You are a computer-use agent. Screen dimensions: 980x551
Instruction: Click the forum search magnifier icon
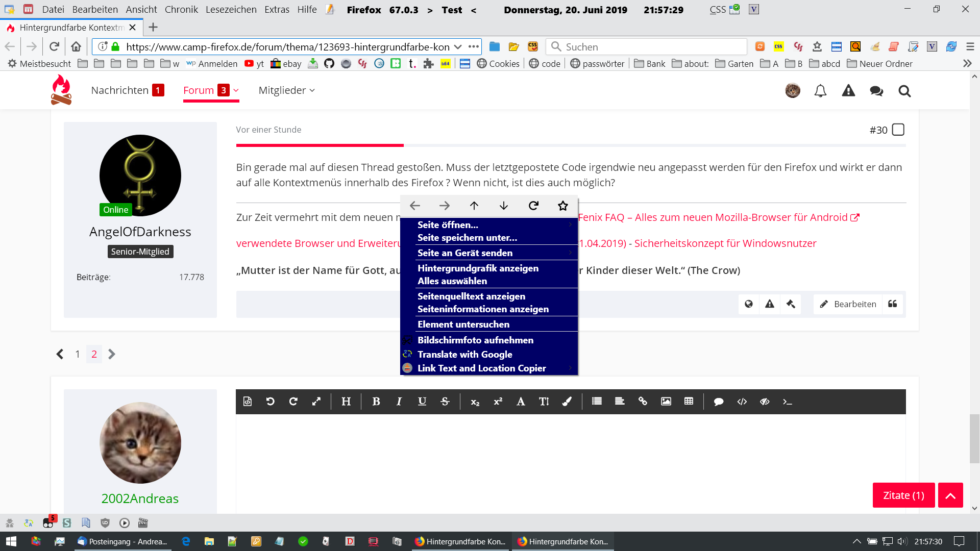[904, 91]
